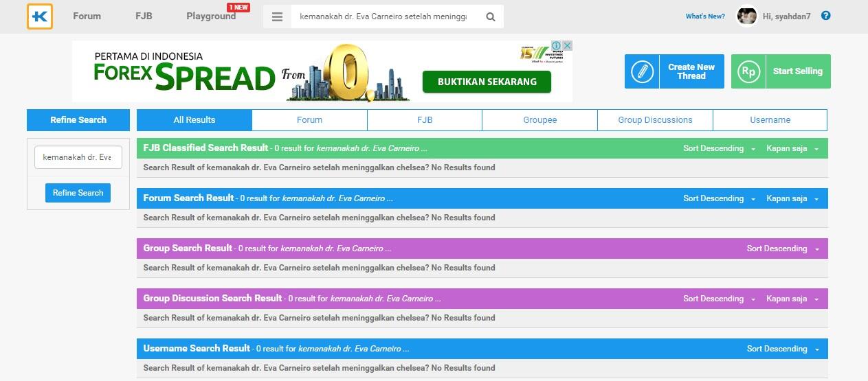Open Kapan saja in FJB Classified results
The width and height of the screenshot is (868, 381).
tap(792, 148)
